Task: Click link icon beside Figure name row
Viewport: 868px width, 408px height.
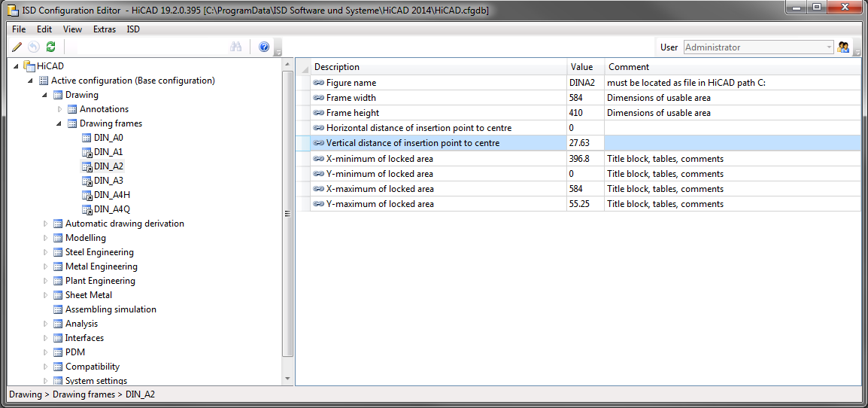Action: click(319, 83)
